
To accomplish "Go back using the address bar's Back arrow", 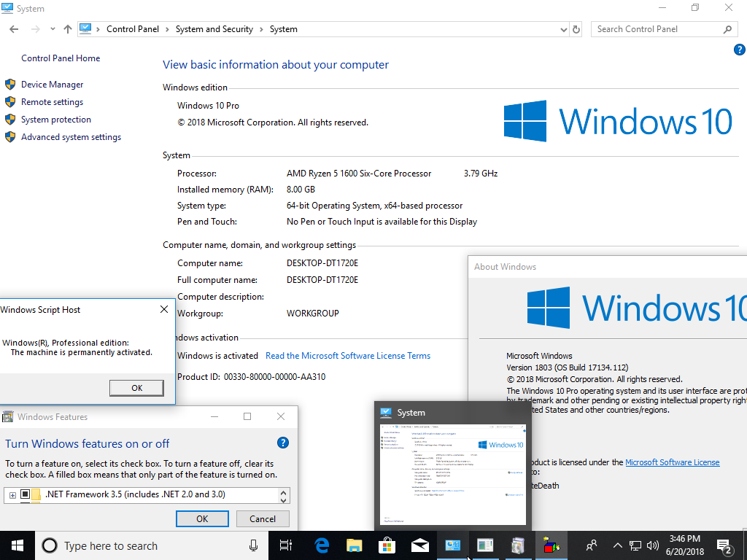I will (x=14, y=29).
